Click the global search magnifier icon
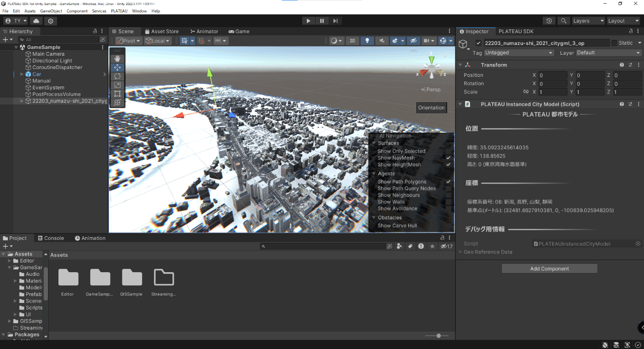This screenshot has width=644, height=349. tap(563, 21)
